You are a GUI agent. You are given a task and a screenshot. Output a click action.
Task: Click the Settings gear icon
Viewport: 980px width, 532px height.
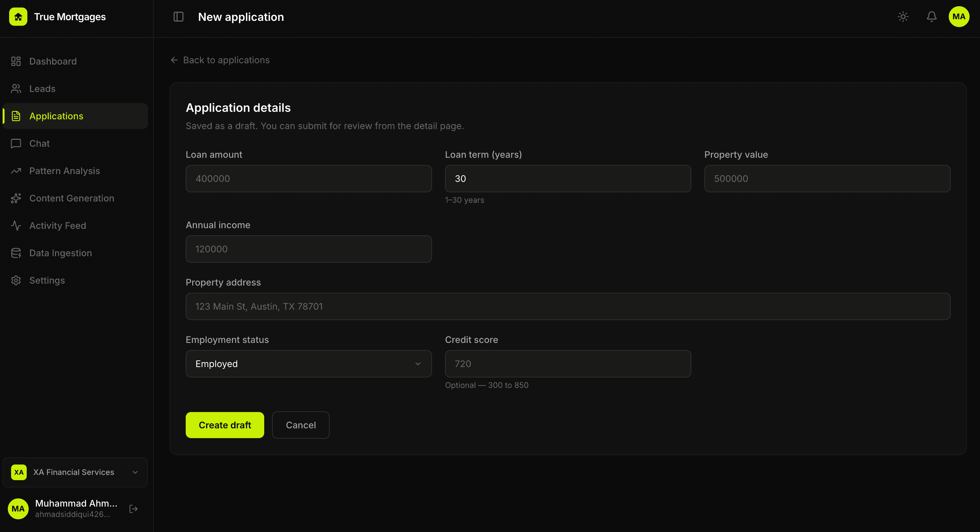(x=16, y=280)
